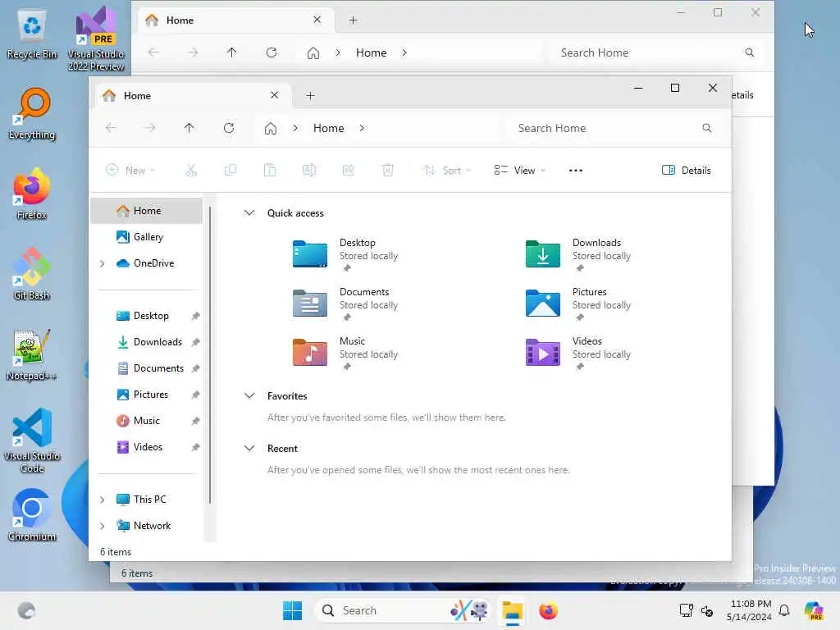Click the Up arrow in front window
840x630 pixels.
click(189, 128)
